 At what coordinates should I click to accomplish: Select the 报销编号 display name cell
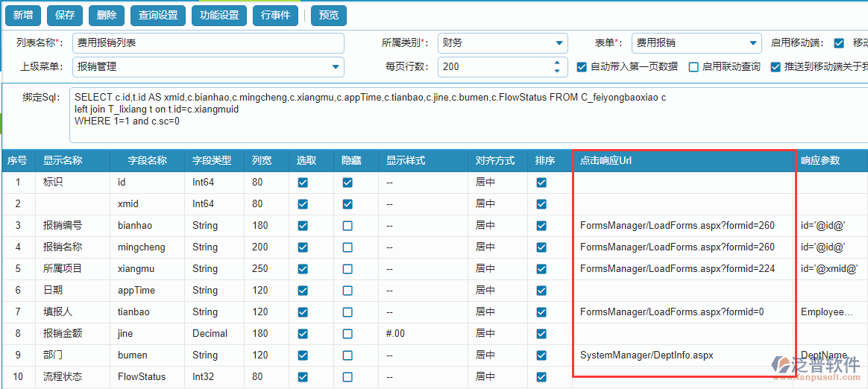72,225
